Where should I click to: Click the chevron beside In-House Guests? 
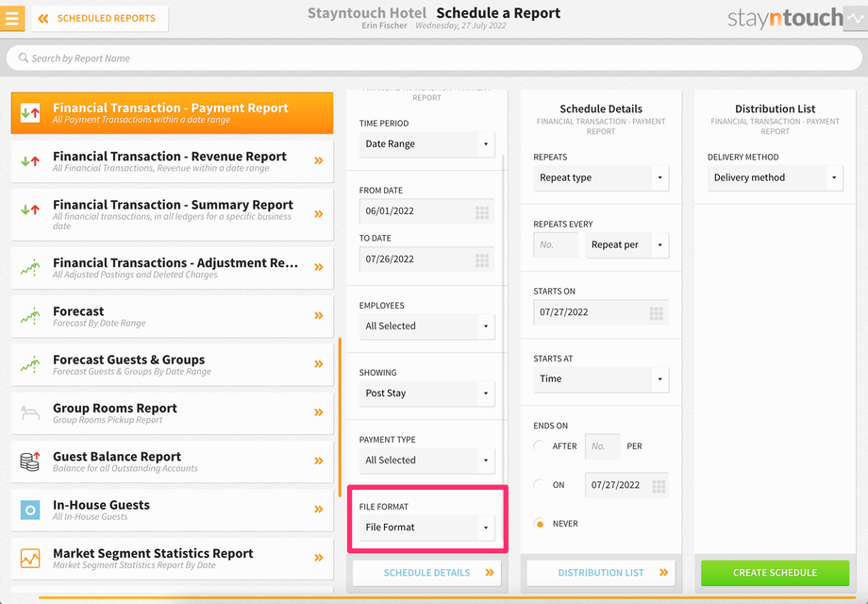click(319, 510)
